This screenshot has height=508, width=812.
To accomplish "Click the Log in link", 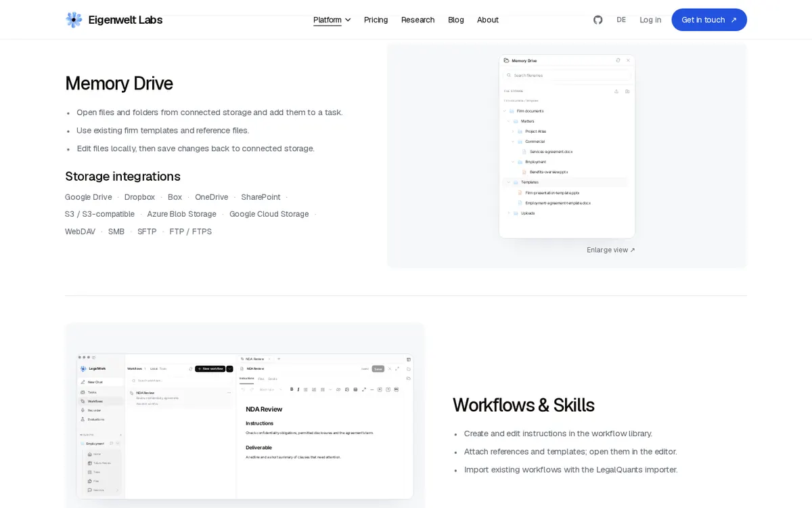I will pos(650,20).
